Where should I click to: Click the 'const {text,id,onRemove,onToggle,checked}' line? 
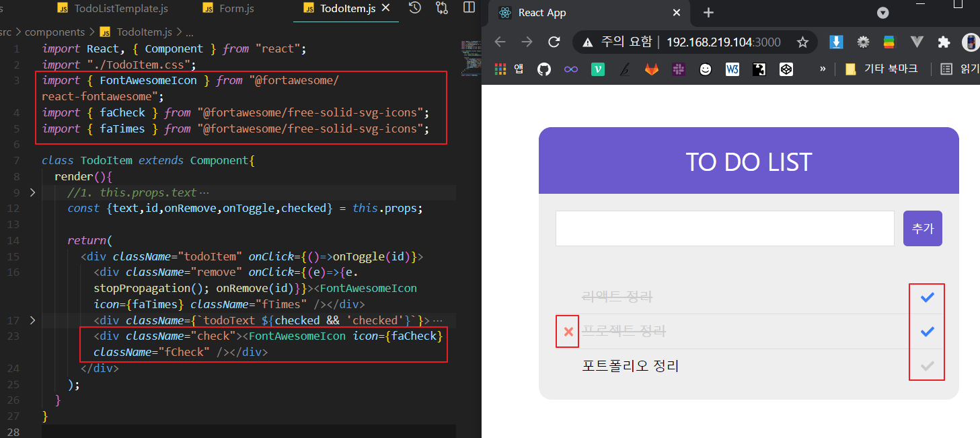tap(245, 209)
